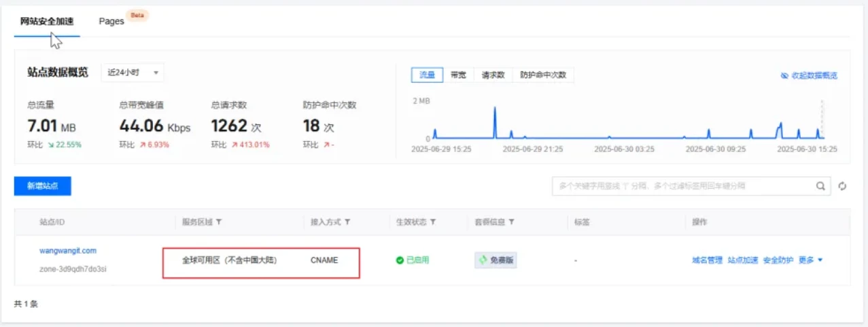
Task: Click the 免费版 plan badge
Action: (496, 260)
